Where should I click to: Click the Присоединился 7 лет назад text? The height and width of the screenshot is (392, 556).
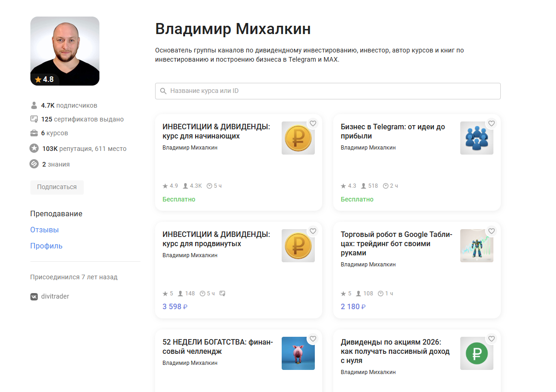click(74, 277)
